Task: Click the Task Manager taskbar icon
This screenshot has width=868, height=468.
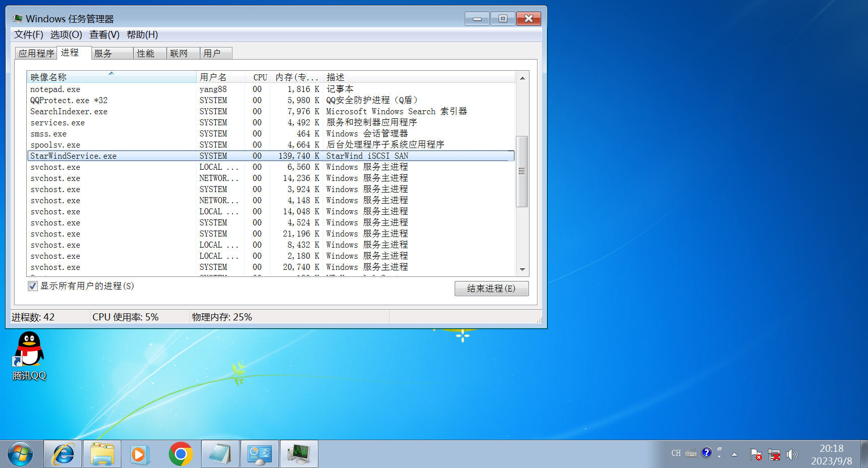Action: click(299, 454)
